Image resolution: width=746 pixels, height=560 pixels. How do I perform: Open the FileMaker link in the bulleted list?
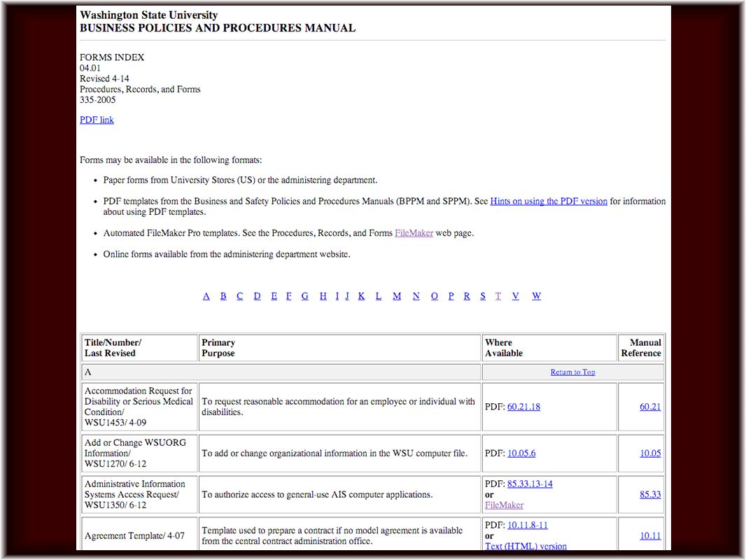coord(414,233)
